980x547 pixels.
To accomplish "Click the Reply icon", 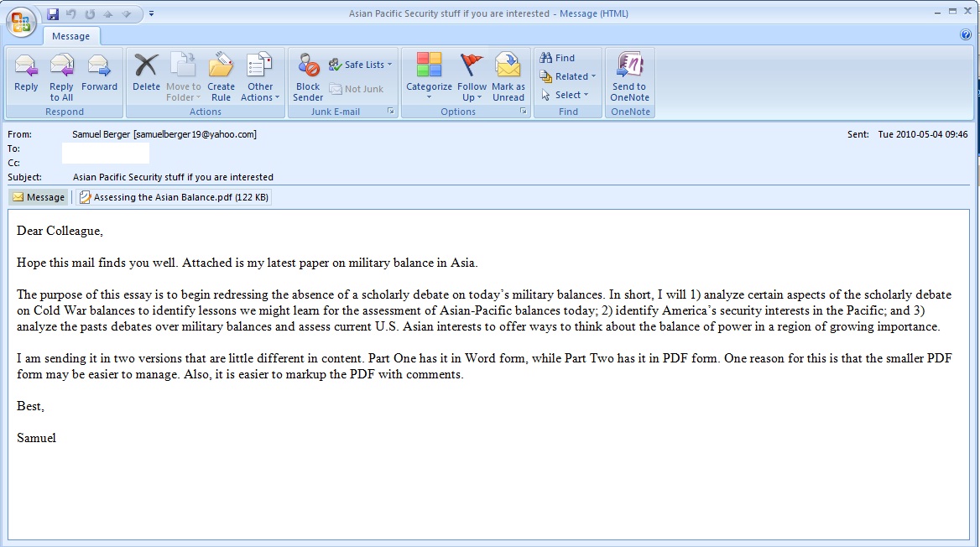I will pyautogui.click(x=25, y=76).
